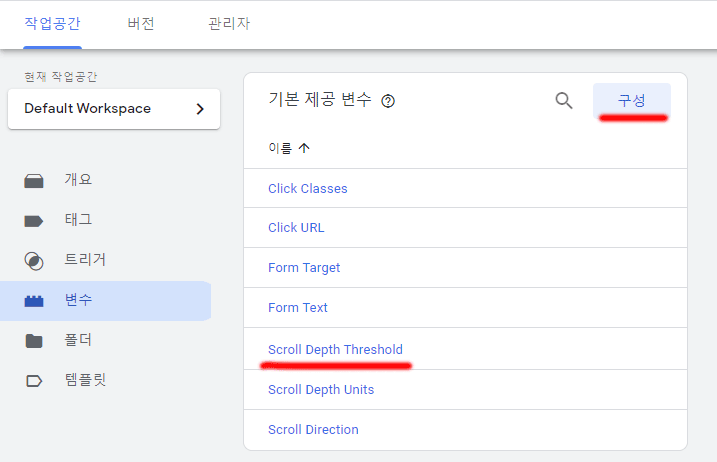Click the Tags (태그) label icon
The image size is (717, 462).
[x=33, y=221]
